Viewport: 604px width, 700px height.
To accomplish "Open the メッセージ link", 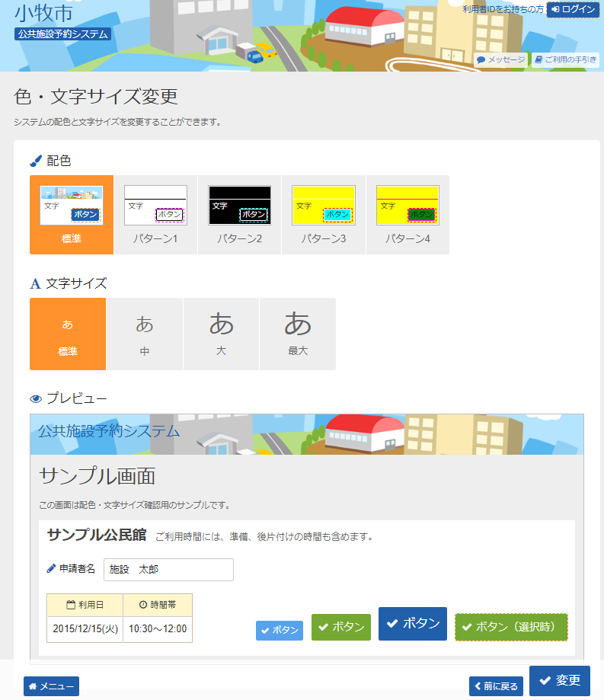I will [x=500, y=60].
